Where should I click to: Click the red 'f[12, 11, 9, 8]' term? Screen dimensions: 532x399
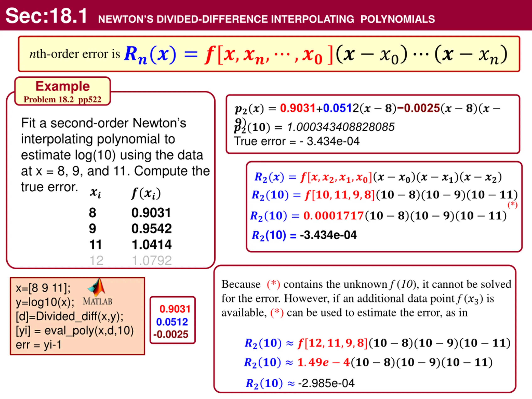click(333, 343)
